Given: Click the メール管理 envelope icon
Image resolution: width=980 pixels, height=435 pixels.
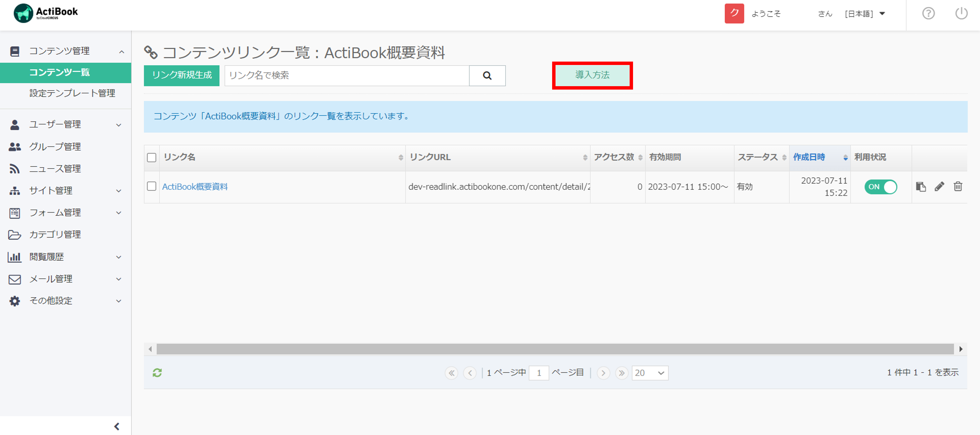Looking at the screenshot, I should (15, 279).
